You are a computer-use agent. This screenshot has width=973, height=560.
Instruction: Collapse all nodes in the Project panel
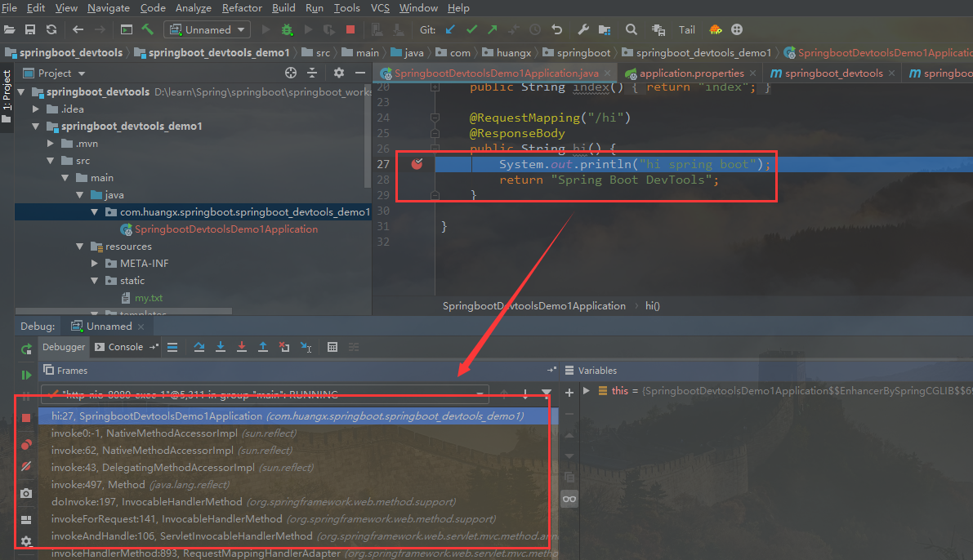click(312, 73)
